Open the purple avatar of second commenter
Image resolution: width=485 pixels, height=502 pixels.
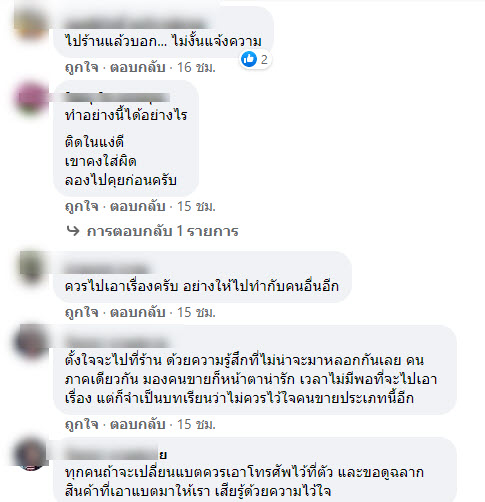coord(31,97)
